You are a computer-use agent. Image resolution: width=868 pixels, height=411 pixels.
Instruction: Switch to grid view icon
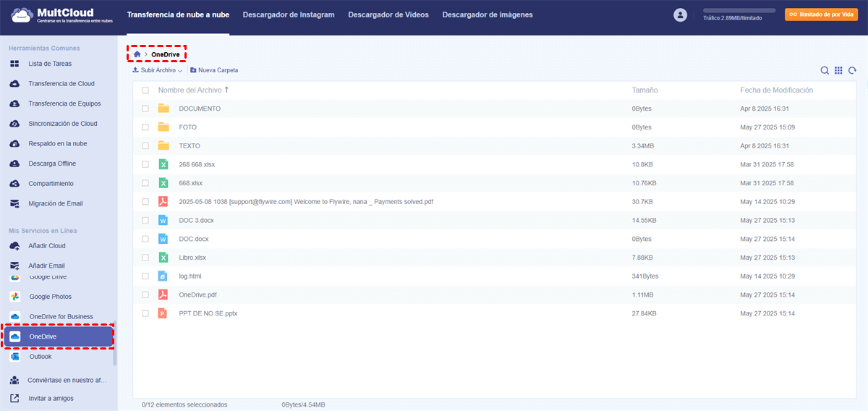(x=838, y=70)
